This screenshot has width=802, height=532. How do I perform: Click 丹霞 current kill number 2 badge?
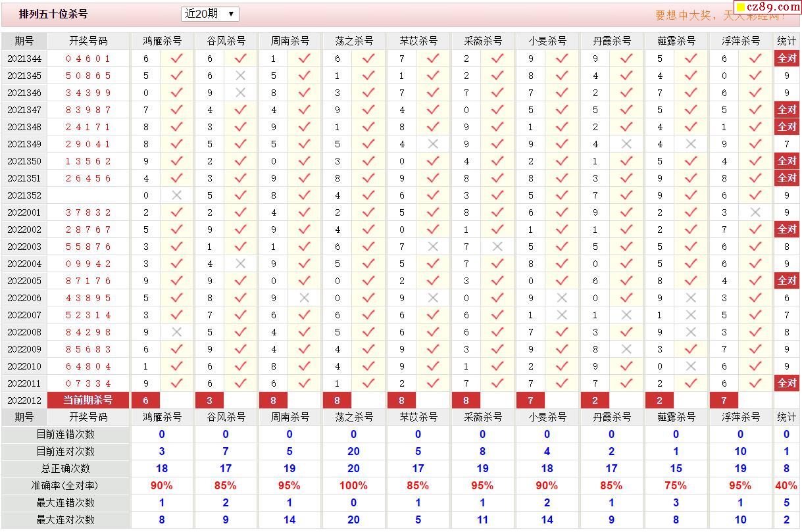coord(595,400)
